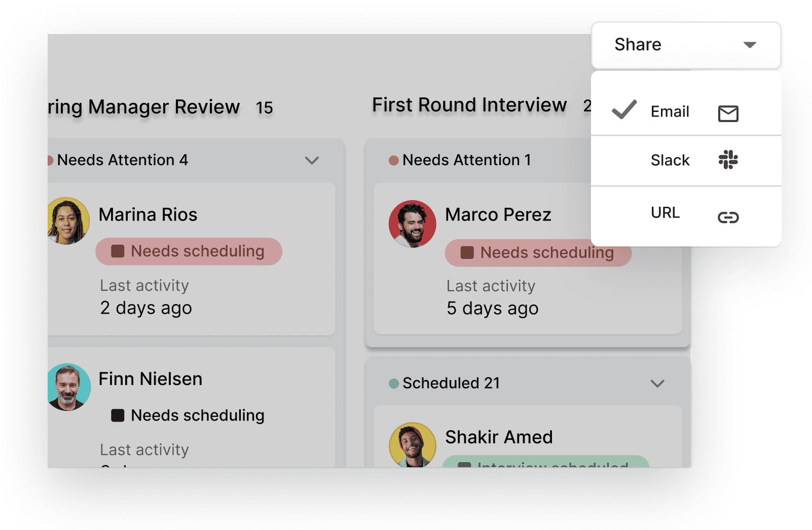Click the Needs scheduling badge on Marina Rios
The width and height of the screenshot is (812, 530).
[x=189, y=251]
